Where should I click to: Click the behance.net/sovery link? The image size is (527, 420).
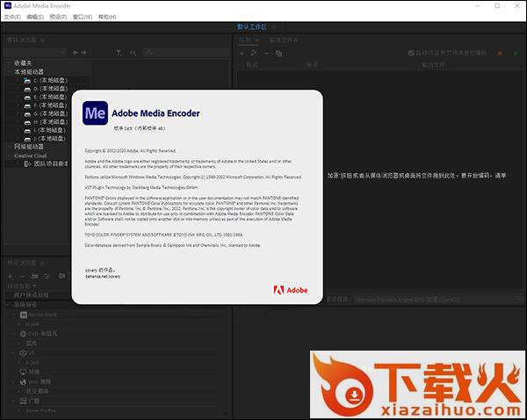click(103, 276)
